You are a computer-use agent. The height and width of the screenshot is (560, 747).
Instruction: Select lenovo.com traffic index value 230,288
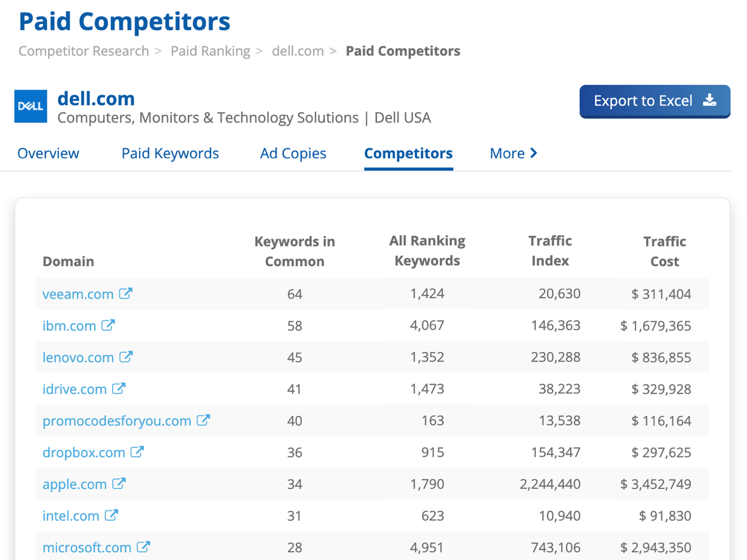click(x=556, y=357)
